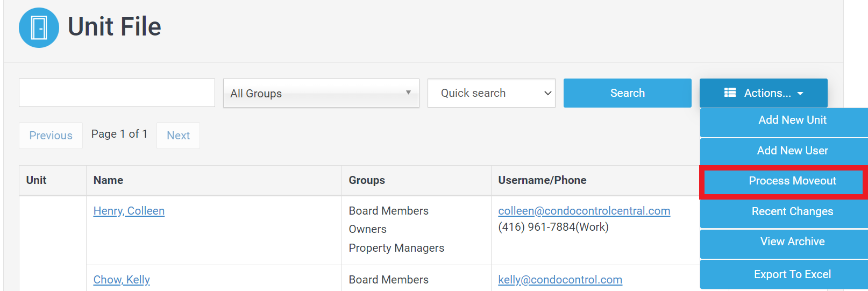The height and width of the screenshot is (291, 868).
Task: Toggle the Actions dropdown menu
Action: (763, 93)
